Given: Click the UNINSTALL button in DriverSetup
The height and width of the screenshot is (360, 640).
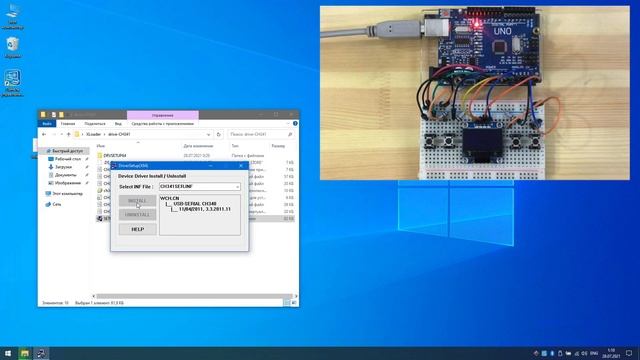Looking at the screenshot, I should [x=138, y=215].
